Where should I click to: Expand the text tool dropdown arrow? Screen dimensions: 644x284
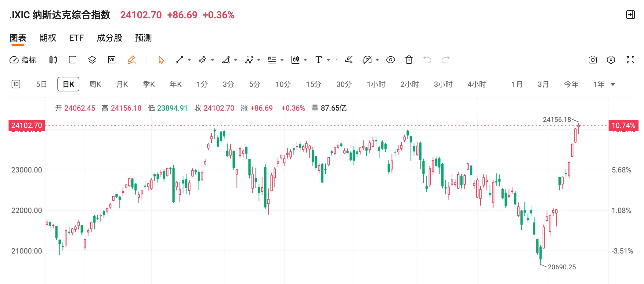[x=328, y=60]
